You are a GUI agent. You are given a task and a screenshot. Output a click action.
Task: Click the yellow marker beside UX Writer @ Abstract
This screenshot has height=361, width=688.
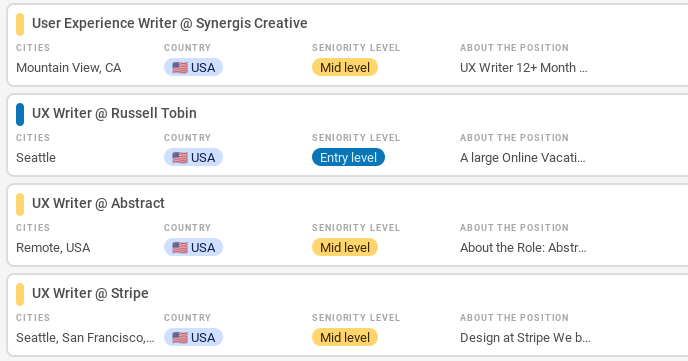point(20,204)
